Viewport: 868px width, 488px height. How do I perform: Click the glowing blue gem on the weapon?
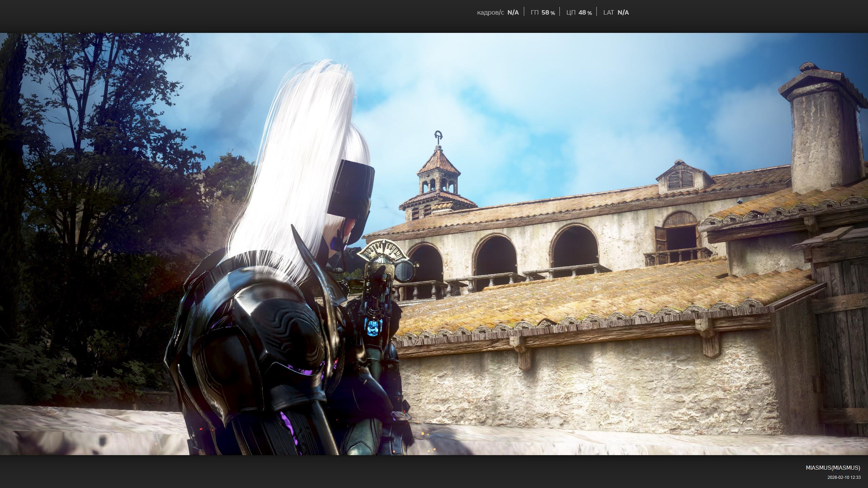tap(373, 329)
